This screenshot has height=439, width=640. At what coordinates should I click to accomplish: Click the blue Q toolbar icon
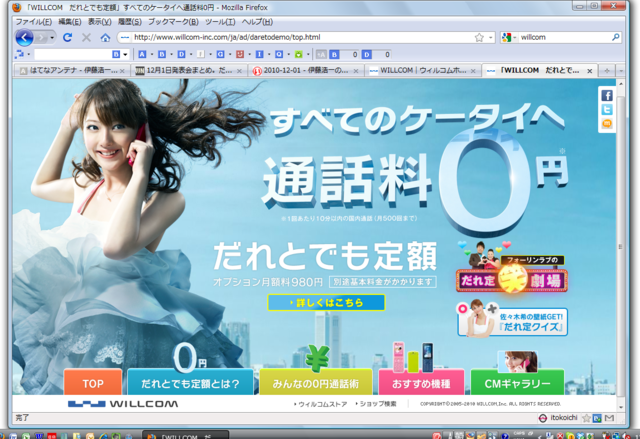coord(279,54)
